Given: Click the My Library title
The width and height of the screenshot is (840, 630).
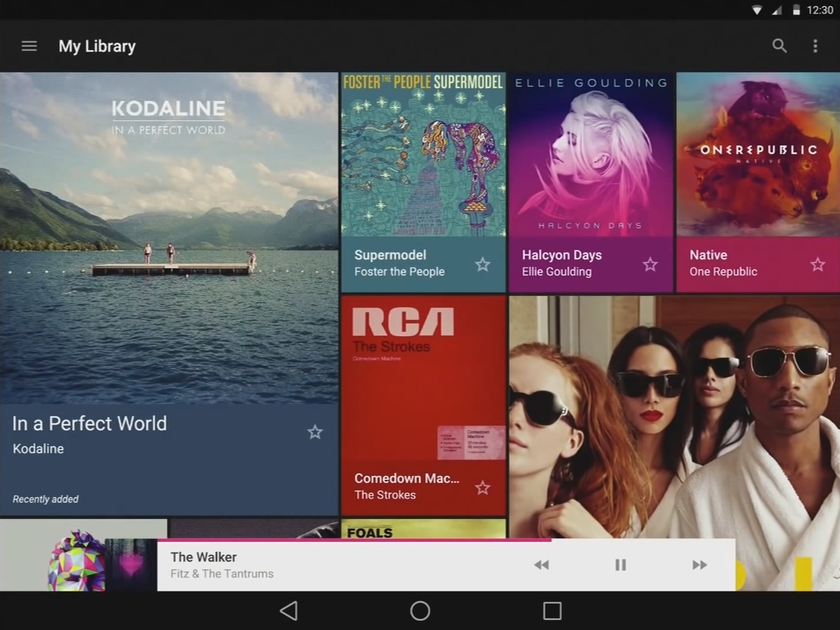Looking at the screenshot, I should click(x=97, y=46).
